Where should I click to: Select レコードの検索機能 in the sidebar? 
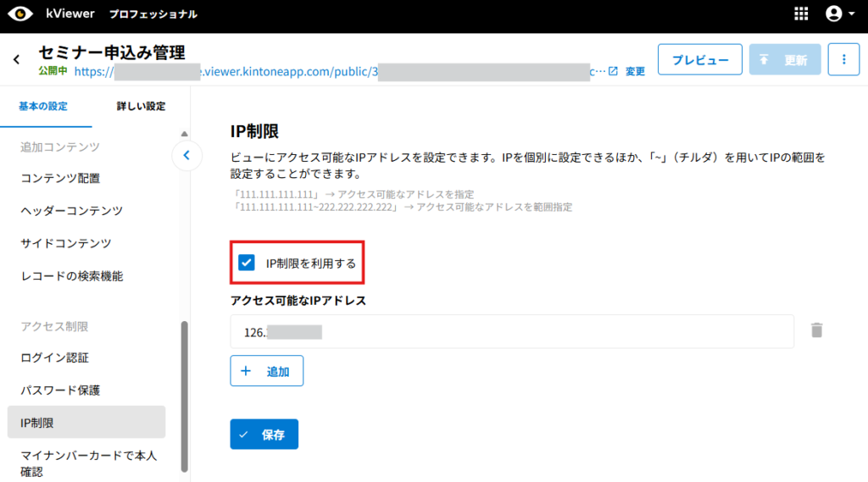coord(71,276)
